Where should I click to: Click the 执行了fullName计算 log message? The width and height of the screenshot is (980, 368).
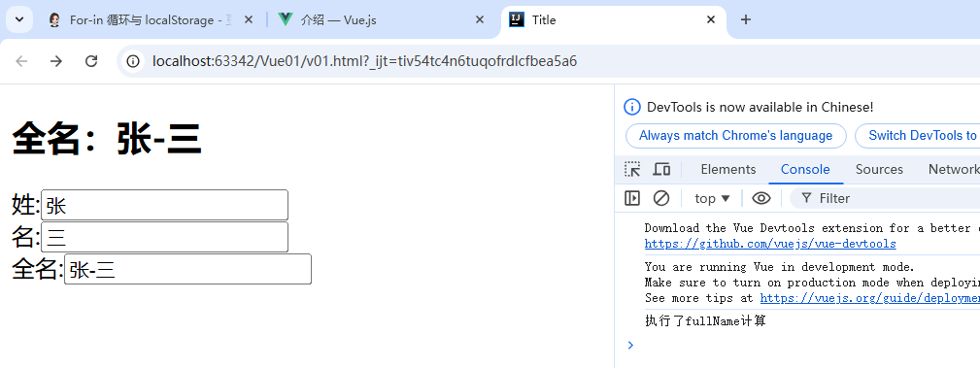[706, 321]
